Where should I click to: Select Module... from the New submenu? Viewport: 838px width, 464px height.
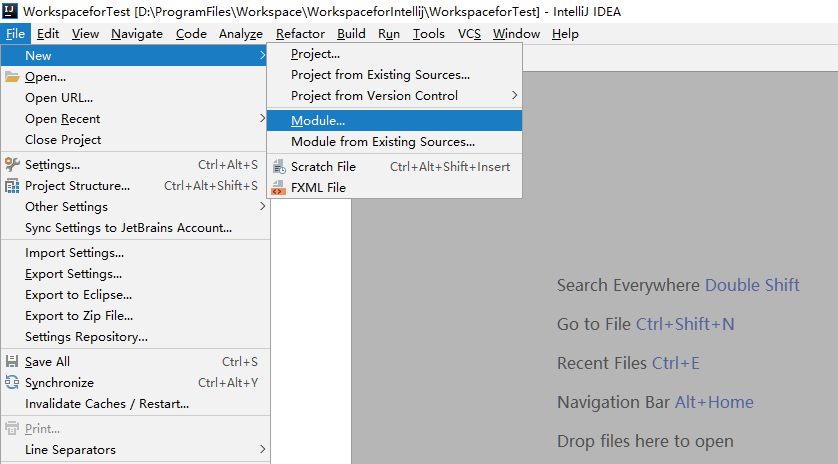(x=318, y=121)
